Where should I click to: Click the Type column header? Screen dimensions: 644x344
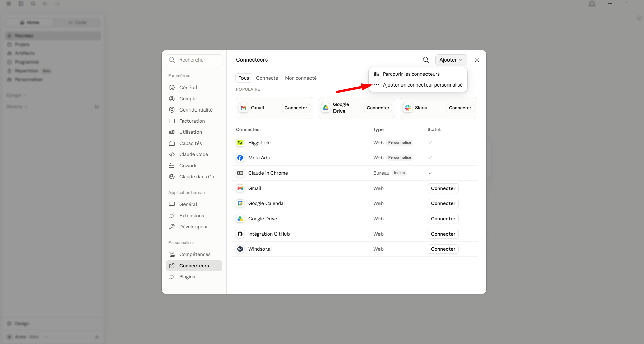click(378, 129)
